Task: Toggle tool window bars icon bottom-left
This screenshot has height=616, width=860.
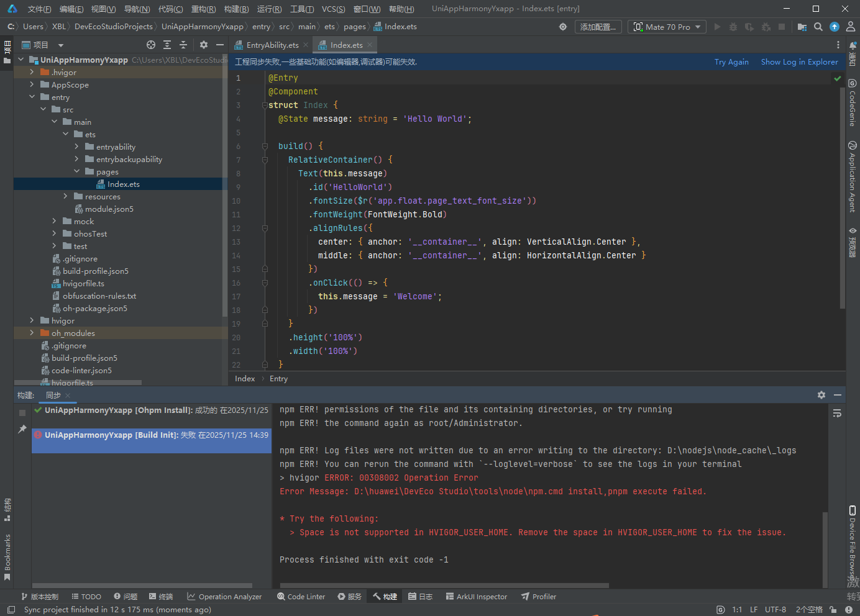Action: tap(11, 610)
